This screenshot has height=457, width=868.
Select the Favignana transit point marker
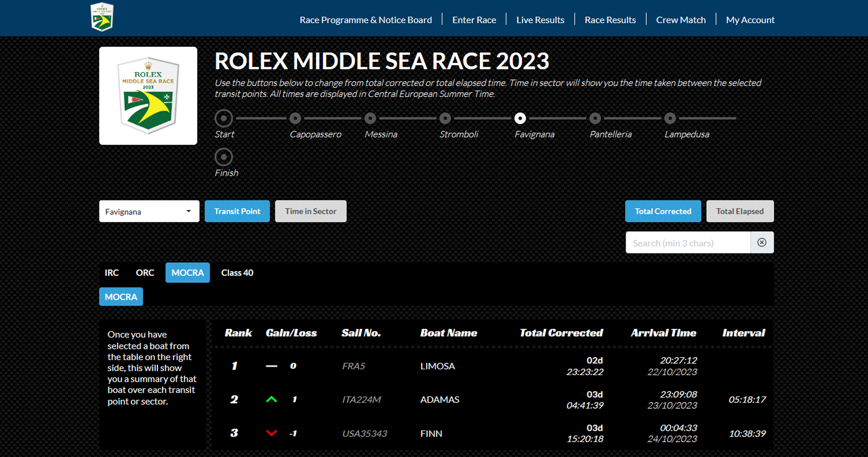(520, 118)
